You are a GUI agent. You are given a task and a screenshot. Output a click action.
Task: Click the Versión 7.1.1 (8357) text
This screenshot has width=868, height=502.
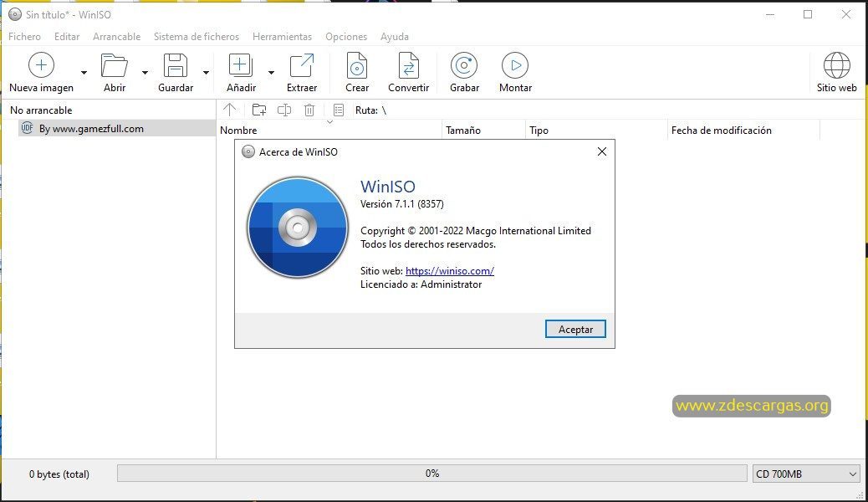[402, 204]
